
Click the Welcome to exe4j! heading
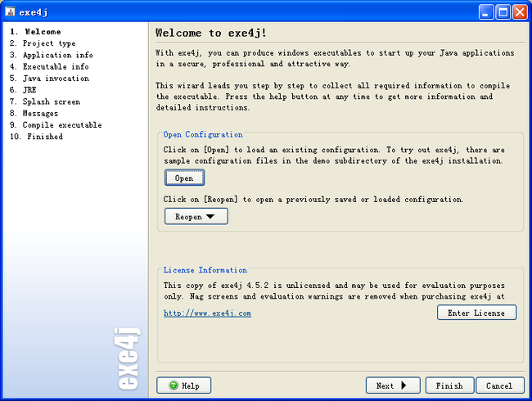pos(211,33)
